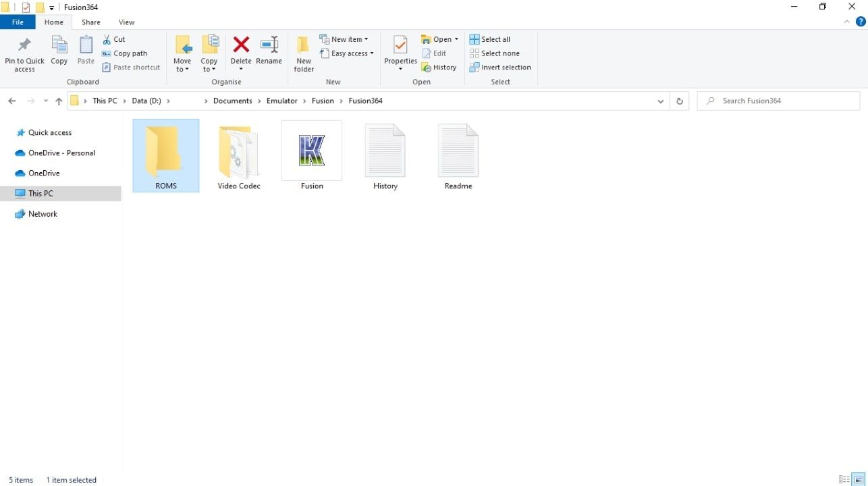
Task: Go up one folder level with the up arrow
Action: click(x=59, y=101)
